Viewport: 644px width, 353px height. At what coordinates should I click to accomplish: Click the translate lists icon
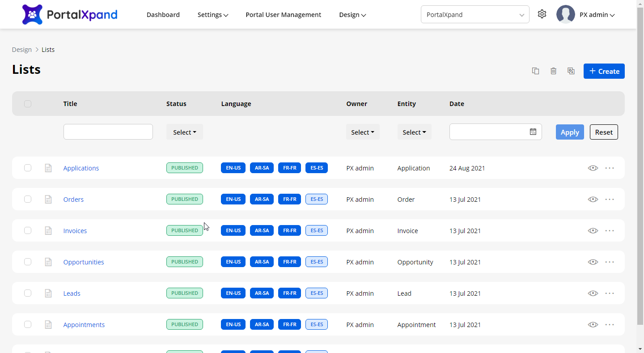point(571,71)
